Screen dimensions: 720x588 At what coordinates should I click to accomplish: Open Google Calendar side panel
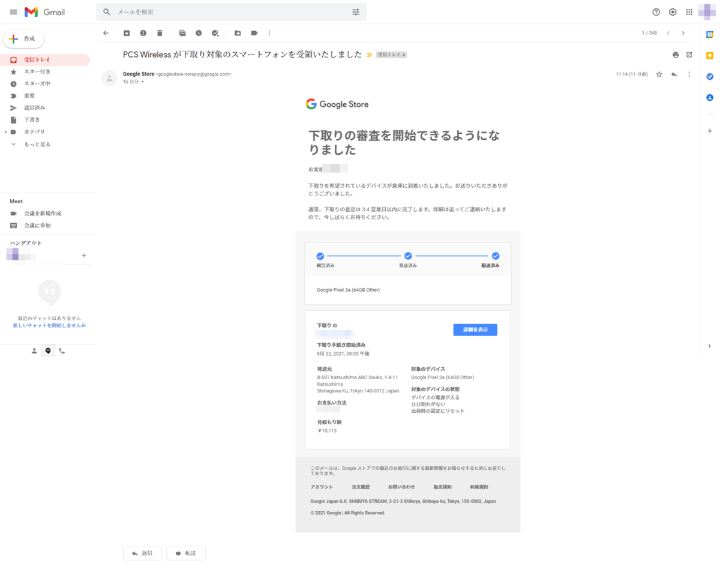710,34
